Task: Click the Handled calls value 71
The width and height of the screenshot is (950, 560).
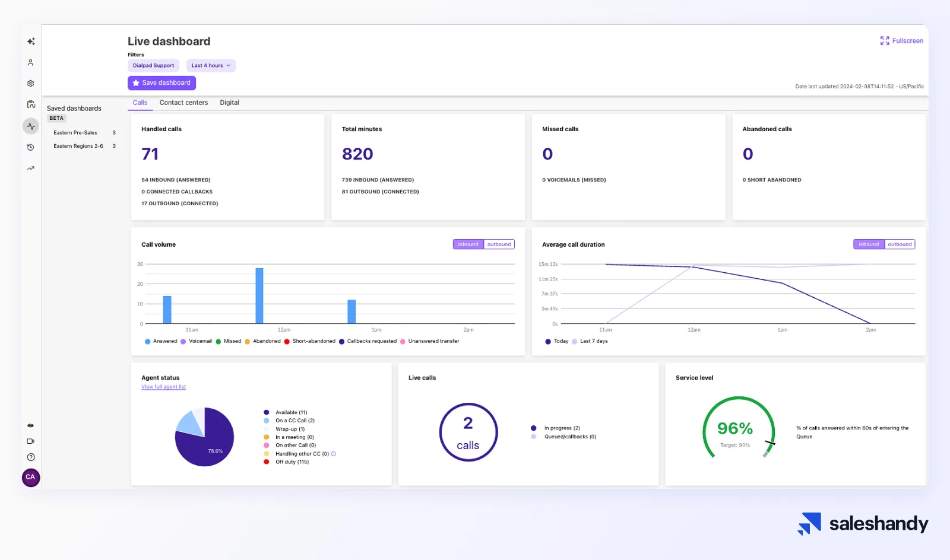Action: click(x=150, y=154)
